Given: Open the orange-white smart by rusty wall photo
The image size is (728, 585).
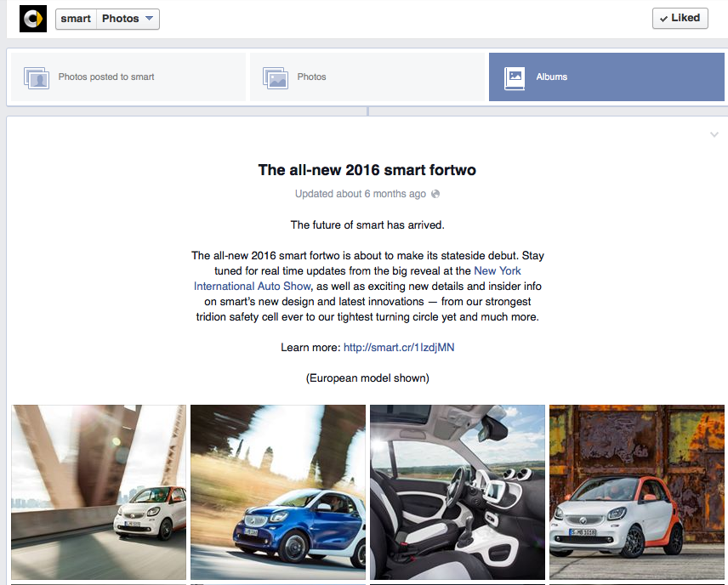Looking at the screenshot, I should [x=637, y=492].
